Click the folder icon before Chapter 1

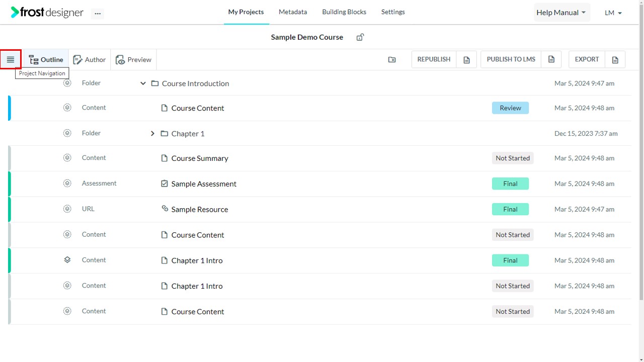pos(165,134)
